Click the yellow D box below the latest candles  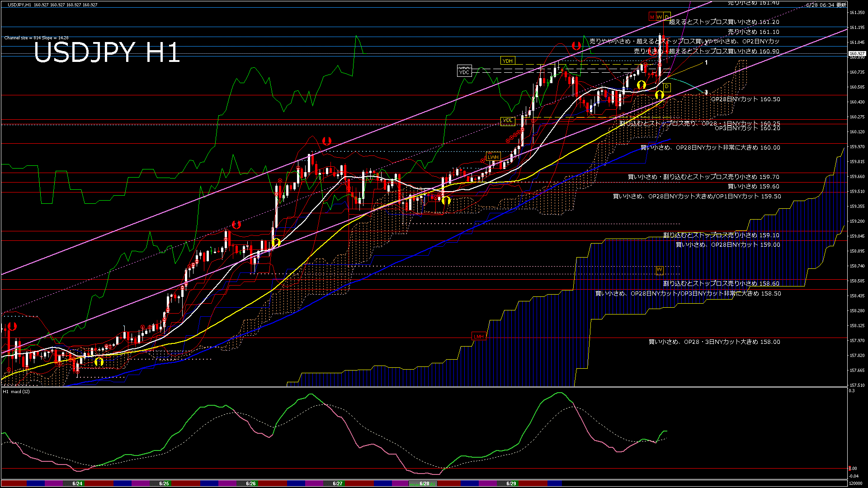point(666,87)
